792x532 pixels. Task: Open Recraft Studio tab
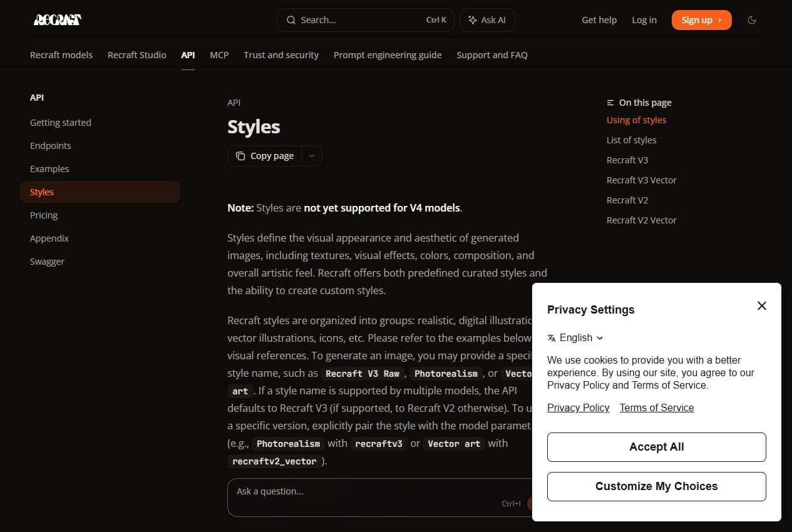137,55
